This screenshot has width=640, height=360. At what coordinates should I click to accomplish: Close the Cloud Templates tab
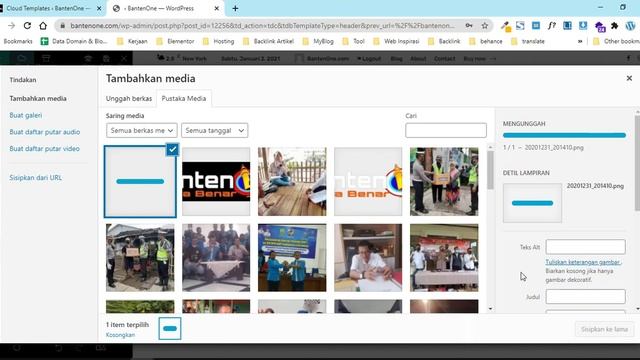click(x=99, y=8)
